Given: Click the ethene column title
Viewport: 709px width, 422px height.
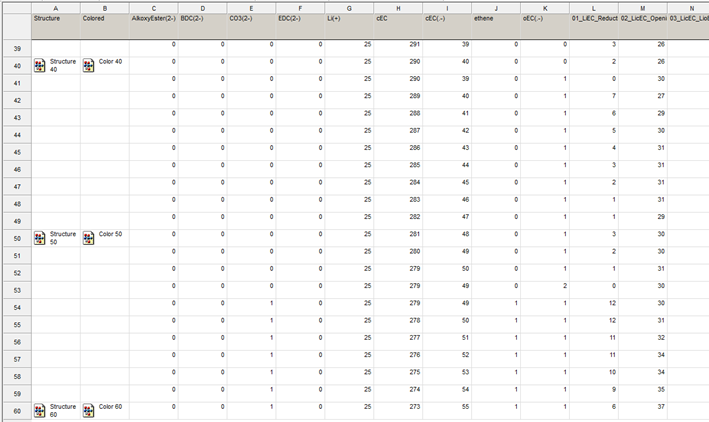Looking at the screenshot, I should [483, 19].
